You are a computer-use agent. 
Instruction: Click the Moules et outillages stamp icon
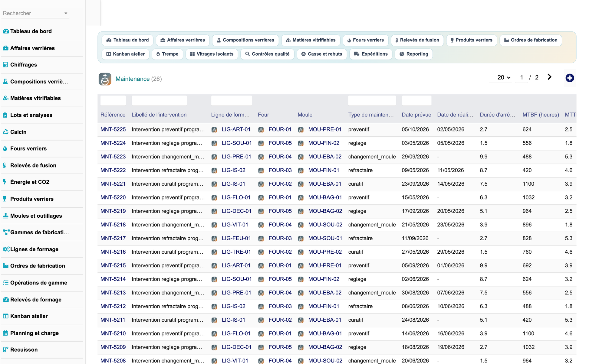pos(5,216)
